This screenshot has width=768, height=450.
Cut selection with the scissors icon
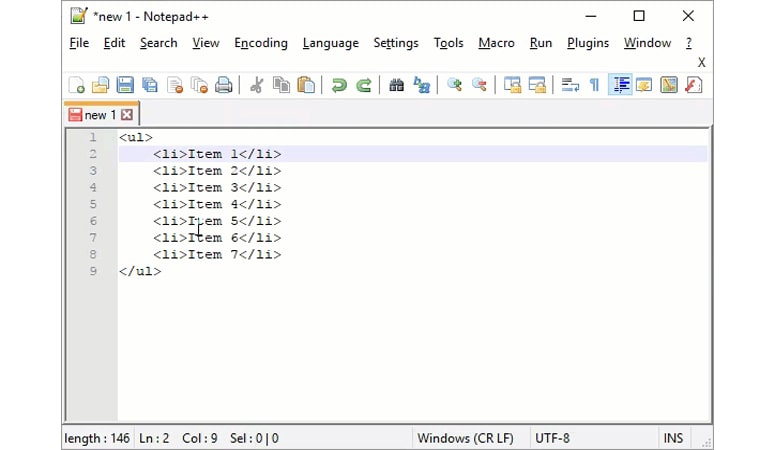tap(256, 85)
